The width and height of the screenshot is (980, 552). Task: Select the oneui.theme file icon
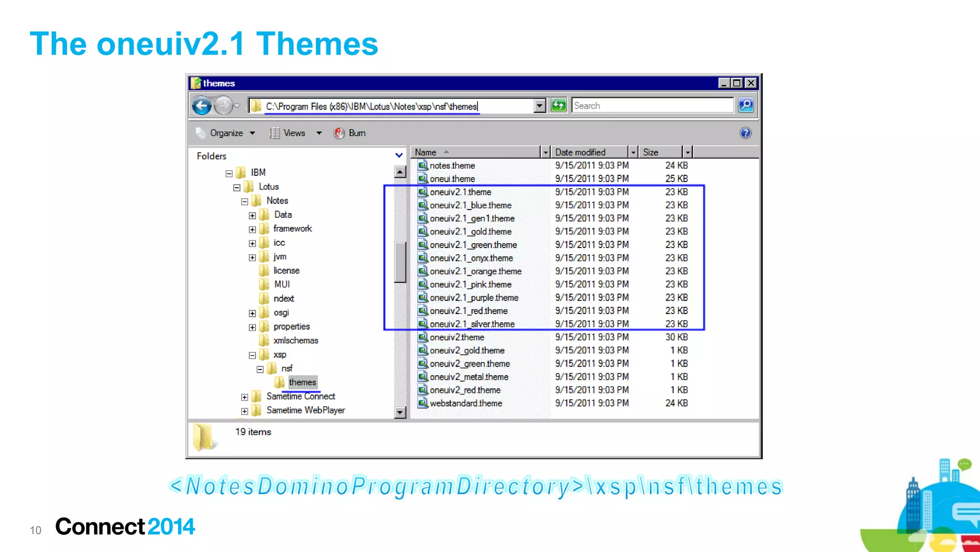[x=423, y=179]
